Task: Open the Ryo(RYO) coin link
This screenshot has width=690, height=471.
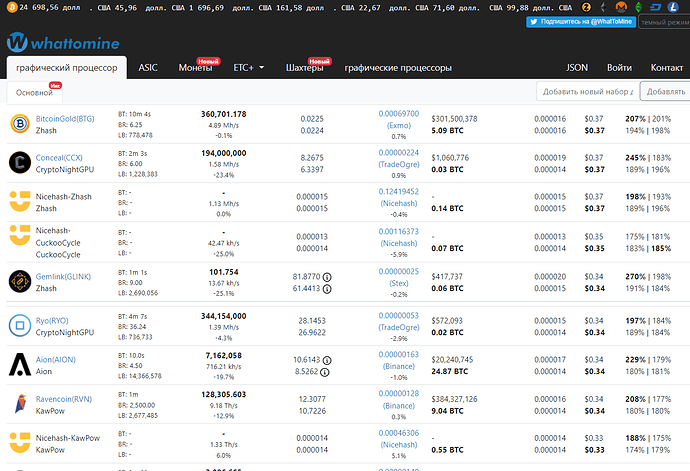Action: (52, 320)
